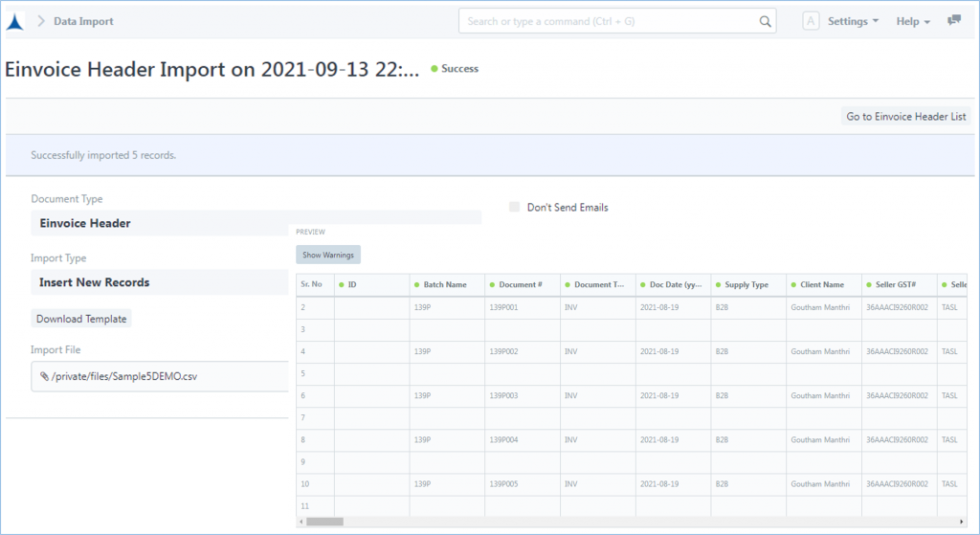Click Goutham Manthri in row 8
The height and width of the screenshot is (535, 980).
click(824, 440)
